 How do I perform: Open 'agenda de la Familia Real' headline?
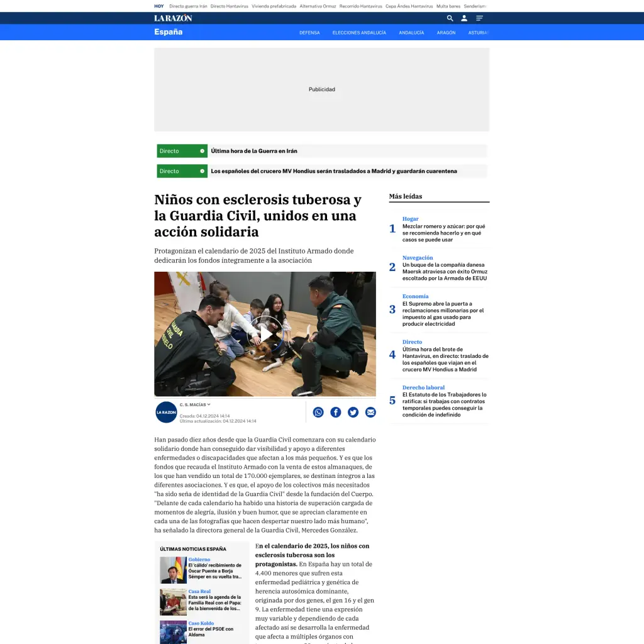[215, 603]
